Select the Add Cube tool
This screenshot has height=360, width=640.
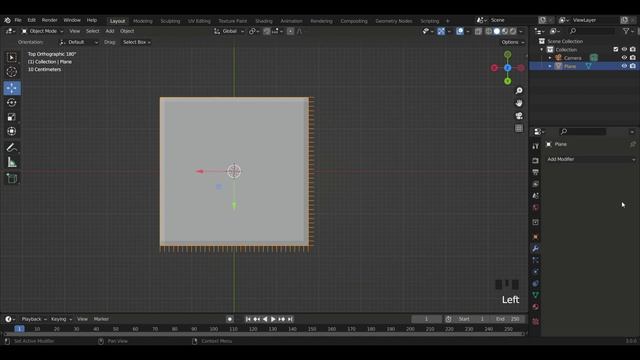pos(12,178)
